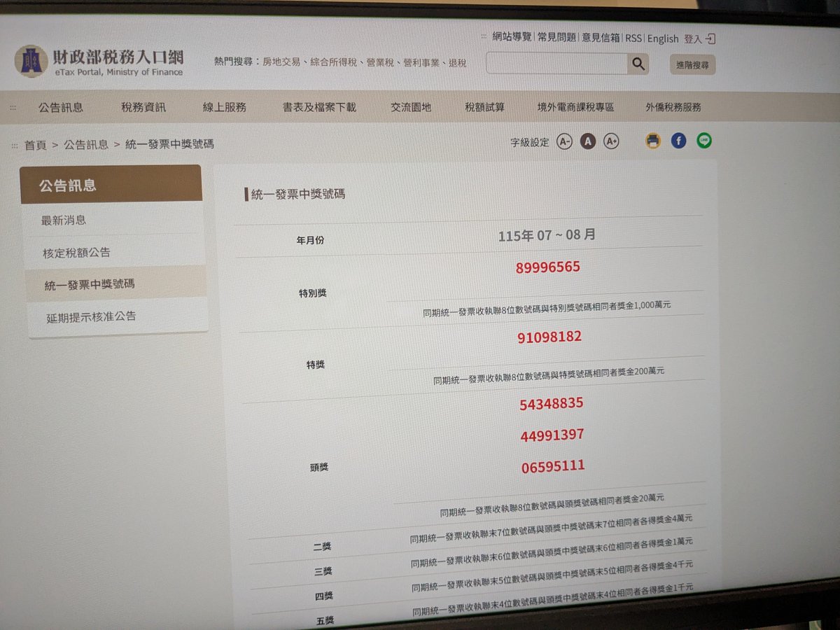This screenshot has height=630, width=840.
Task: Click hot search term 營業稅
Action: point(381,63)
